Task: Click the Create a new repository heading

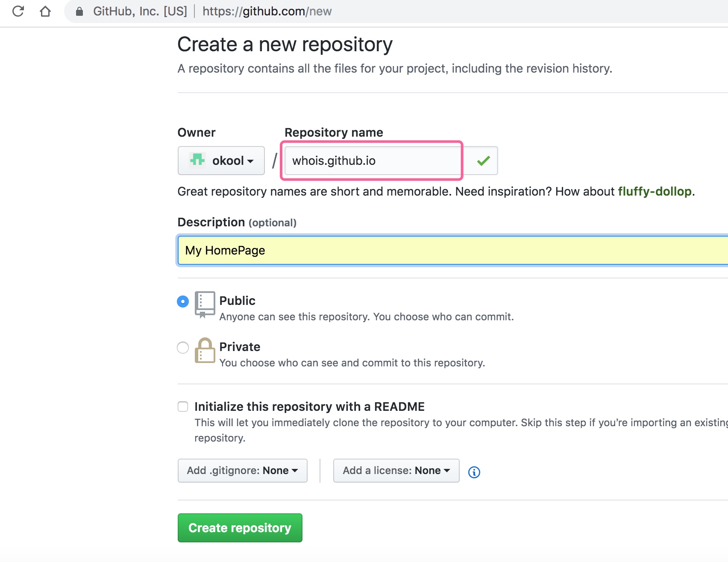Action: click(285, 44)
